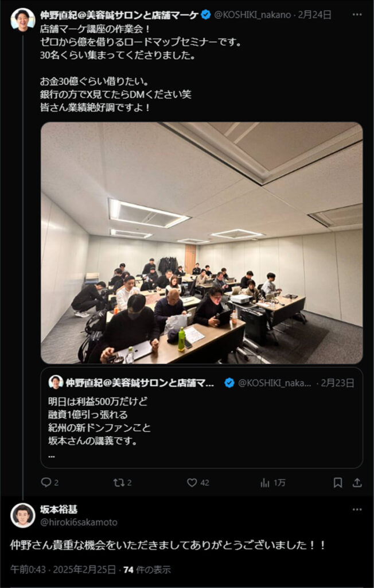Open 仲野直紀's profile avatar at the top
374x588 pixels.
click(x=23, y=20)
